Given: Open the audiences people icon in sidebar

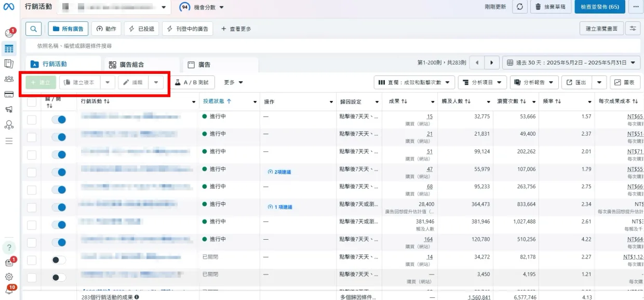Looking at the screenshot, I should (9, 79).
